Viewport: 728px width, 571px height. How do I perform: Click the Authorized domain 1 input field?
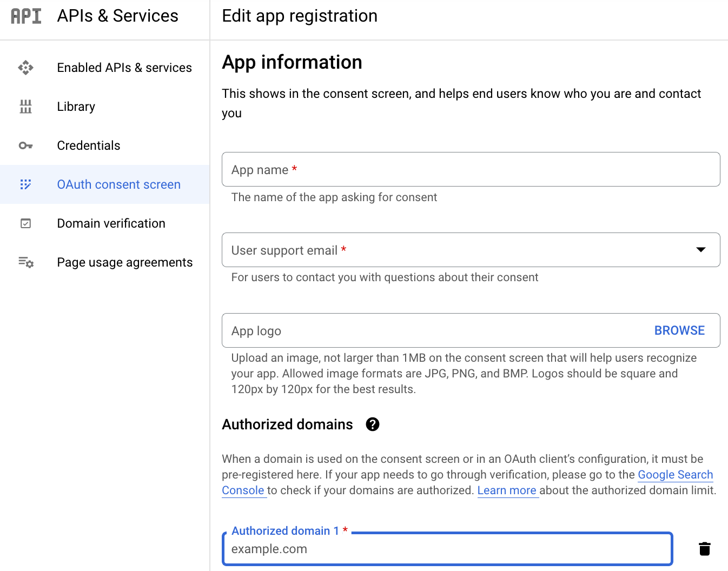[x=447, y=549]
